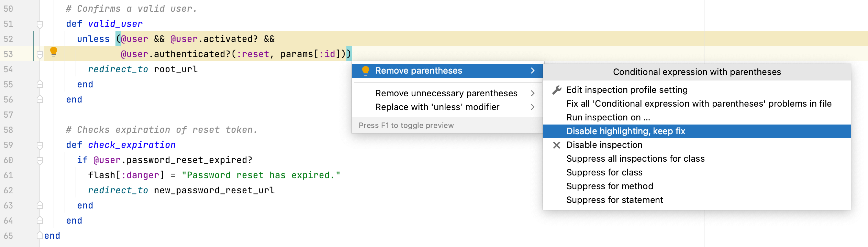Select Suppress all inspections for class
The width and height of the screenshot is (868, 247).
[635, 159]
